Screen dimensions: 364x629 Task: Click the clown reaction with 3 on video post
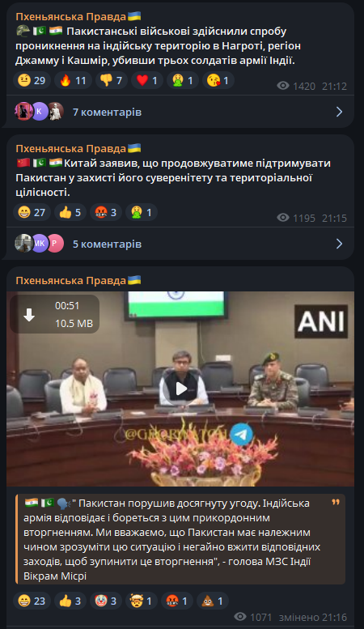click(105, 601)
